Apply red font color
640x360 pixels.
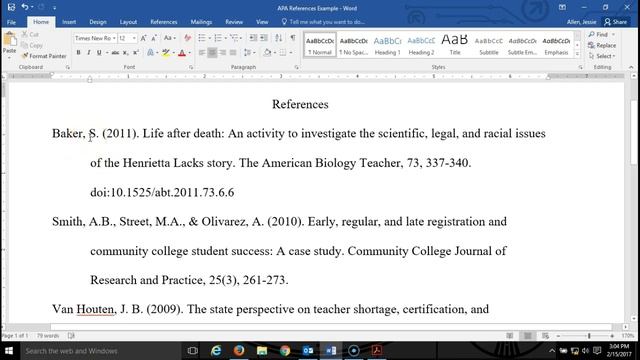tap(182, 53)
